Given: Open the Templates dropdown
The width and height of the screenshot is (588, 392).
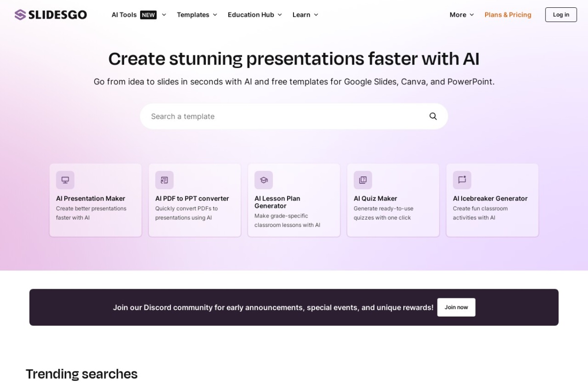Looking at the screenshot, I should click(197, 15).
